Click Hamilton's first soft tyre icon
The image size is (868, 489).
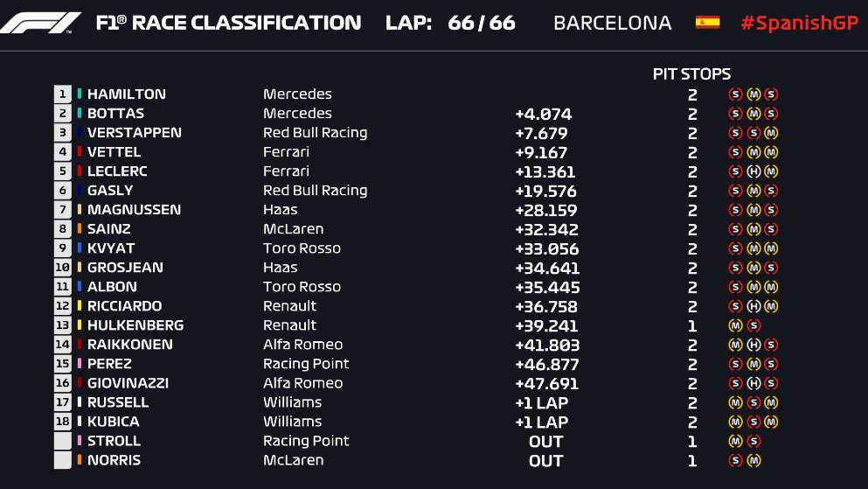click(735, 94)
